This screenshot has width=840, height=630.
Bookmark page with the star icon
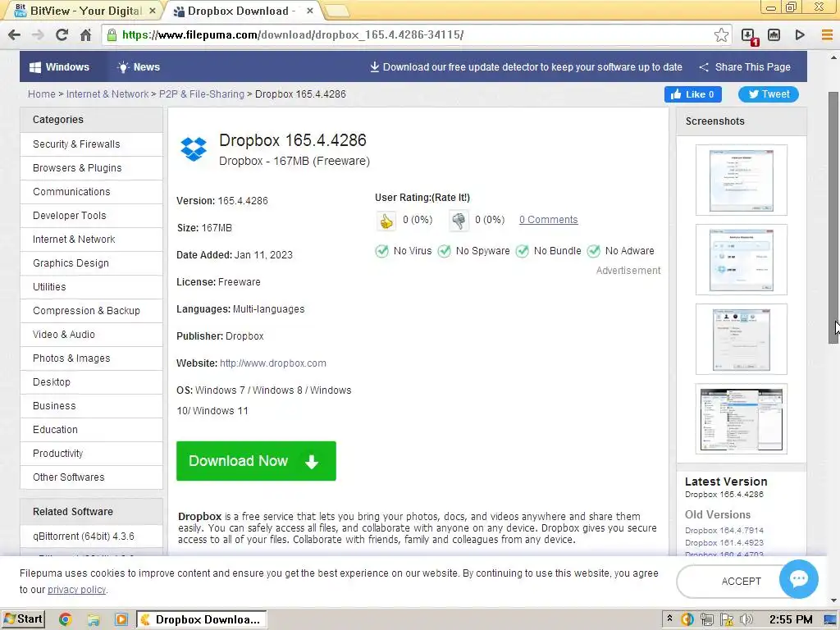coord(721,34)
